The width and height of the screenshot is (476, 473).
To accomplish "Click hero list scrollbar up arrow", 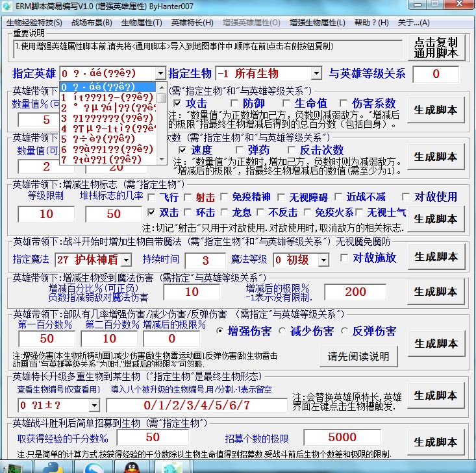I will 162,88.
